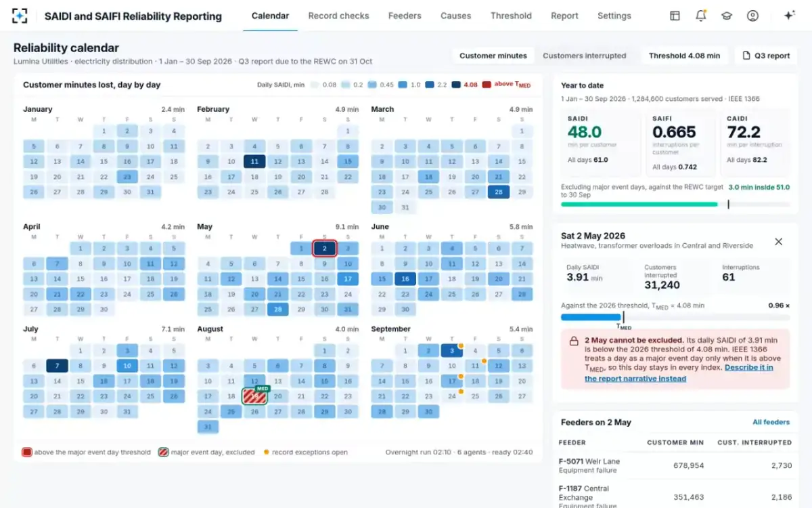Select the F-5071 Weir Lane feeder row
This screenshot has width=812, height=508.
(x=675, y=465)
